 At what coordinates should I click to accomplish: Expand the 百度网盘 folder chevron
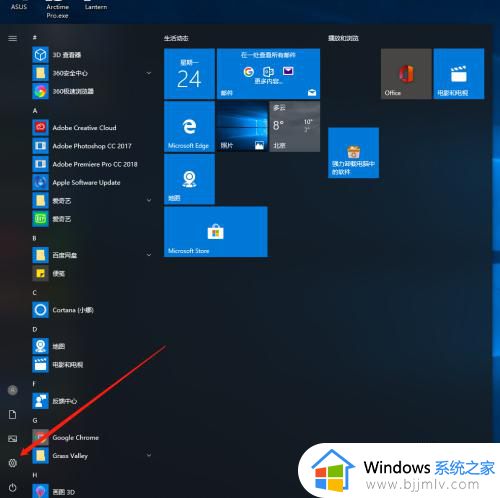click(149, 255)
